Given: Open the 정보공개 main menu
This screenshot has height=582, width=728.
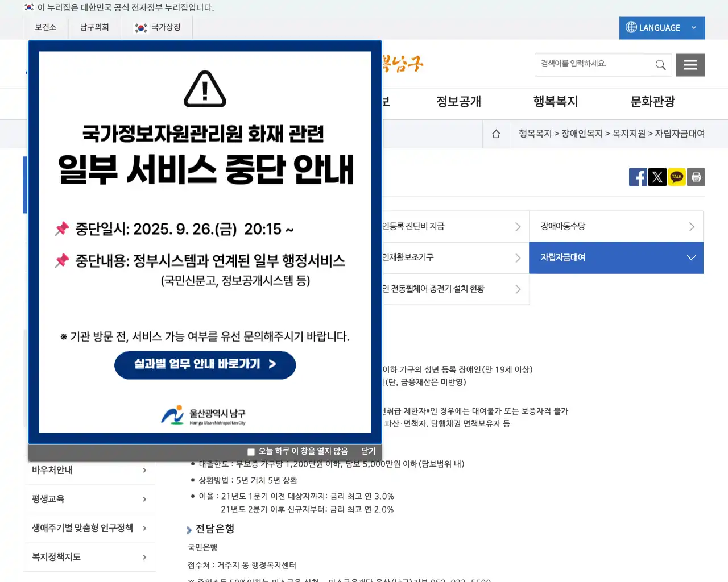Looking at the screenshot, I should tap(459, 102).
